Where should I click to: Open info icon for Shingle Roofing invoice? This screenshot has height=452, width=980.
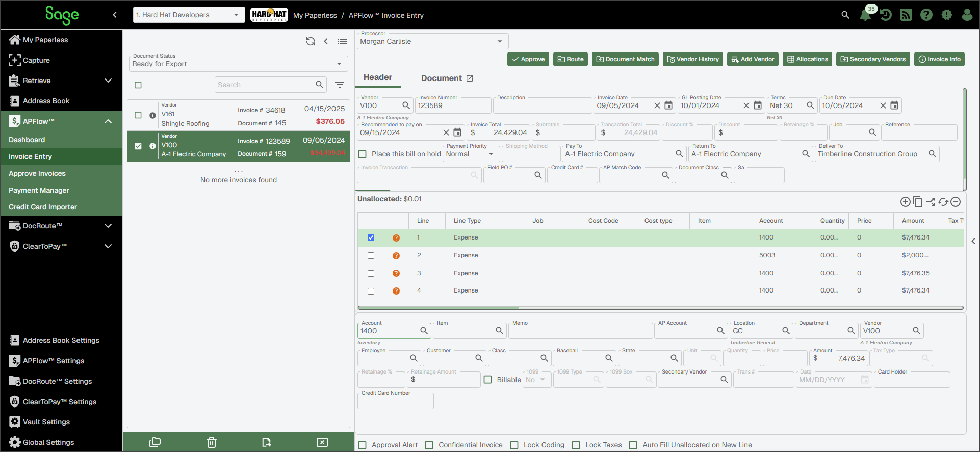(x=152, y=115)
